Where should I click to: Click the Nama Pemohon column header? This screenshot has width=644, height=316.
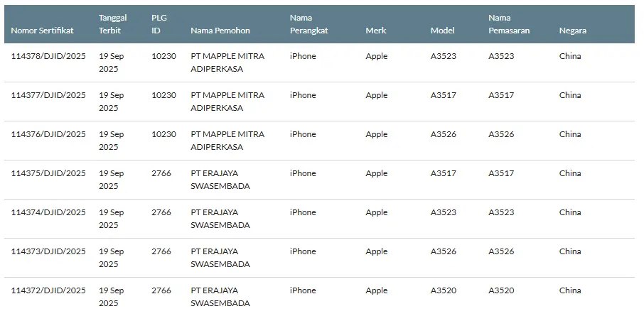coord(220,31)
